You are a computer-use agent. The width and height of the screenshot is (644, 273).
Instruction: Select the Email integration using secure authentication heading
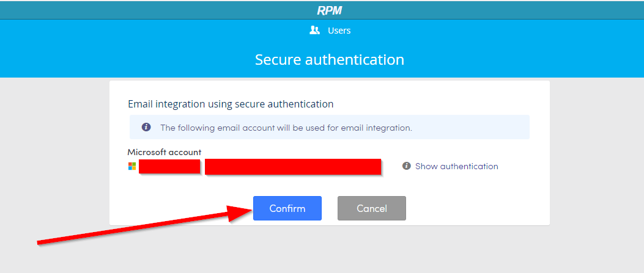231,104
